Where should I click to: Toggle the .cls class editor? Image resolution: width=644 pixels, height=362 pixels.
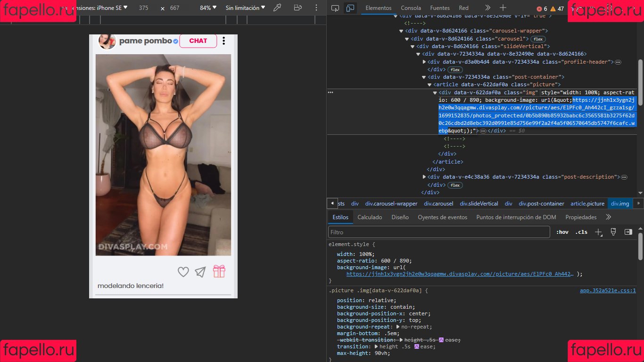click(581, 232)
